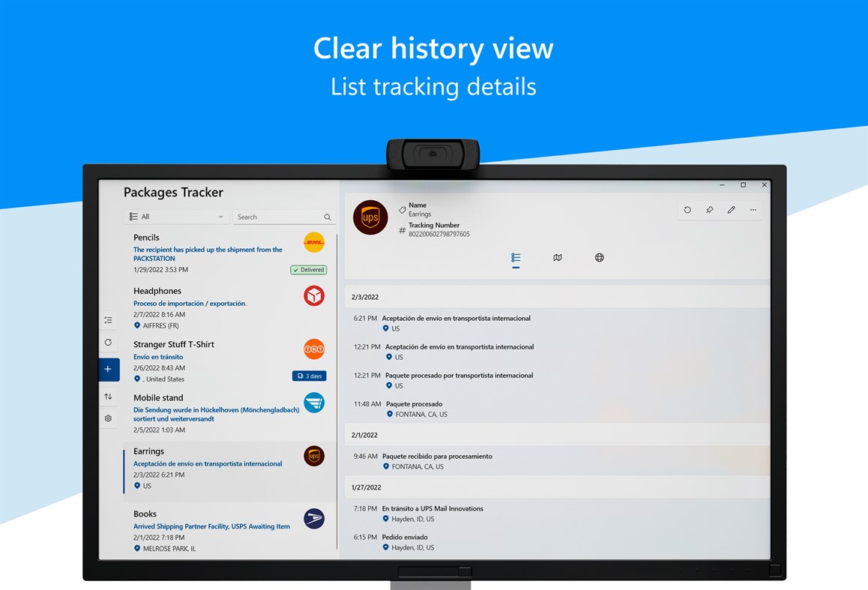
Task: Open the 'All' carrier filter dropdown
Action: tap(176, 216)
